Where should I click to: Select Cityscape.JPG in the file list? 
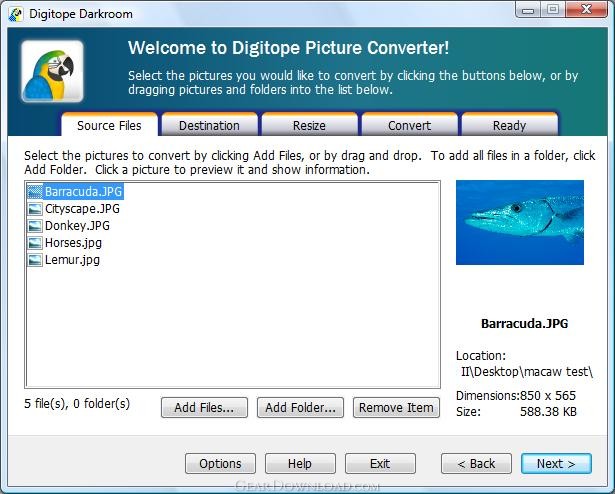click(x=82, y=209)
